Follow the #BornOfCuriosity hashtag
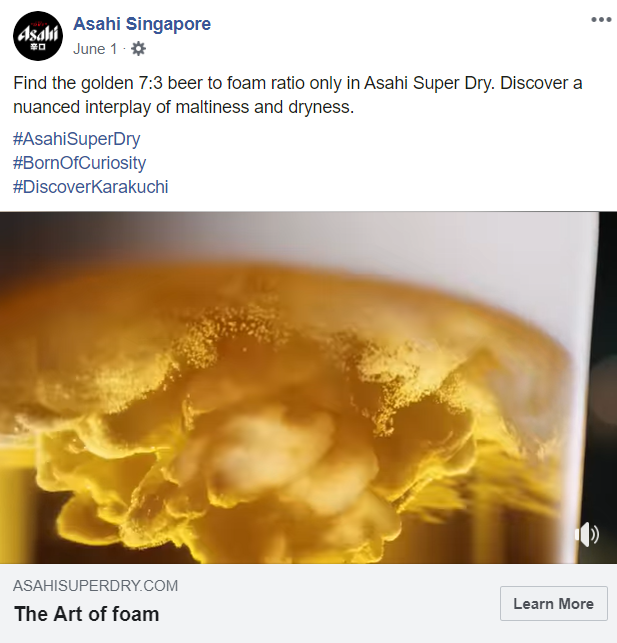 pyautogui.click(x=80, y=162)
